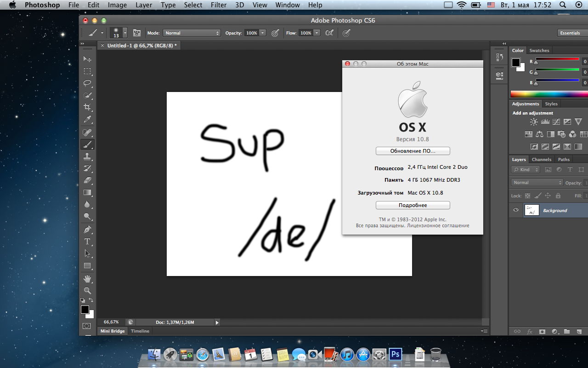Open the Timeline tab
Image resolution: width=588 pixels, height=368 pixels.
click(x=140, y=331)
